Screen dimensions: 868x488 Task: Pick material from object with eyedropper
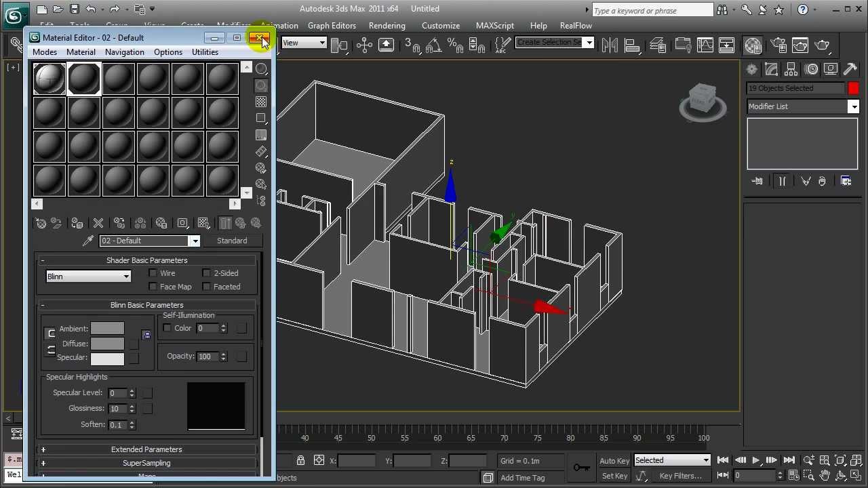(87, 241)
